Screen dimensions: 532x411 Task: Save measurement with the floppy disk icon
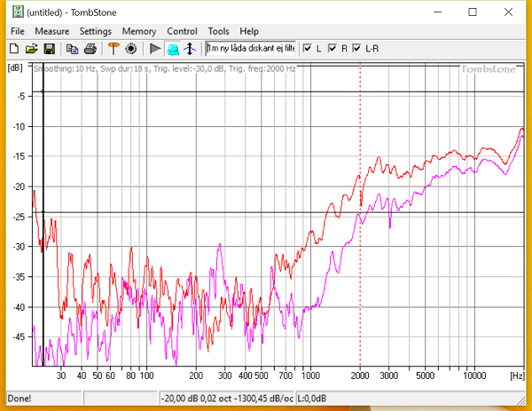click(50, 49)
